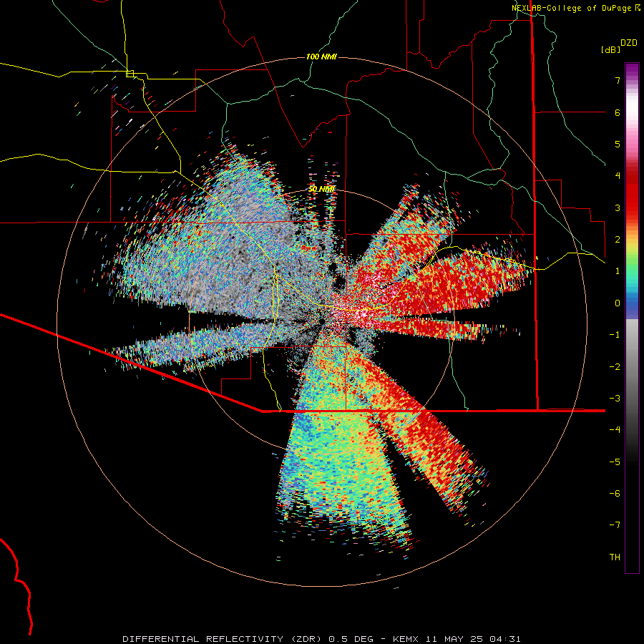Click the 3 value on color scale
This screenshot has height=644, width=644.
(618, 208)
